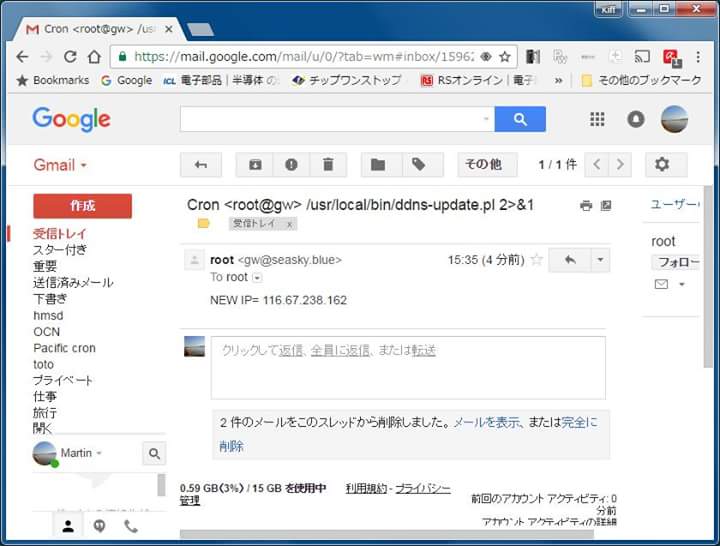Open Martin status dropdown

pyautogui.click(x=99, y=453)
